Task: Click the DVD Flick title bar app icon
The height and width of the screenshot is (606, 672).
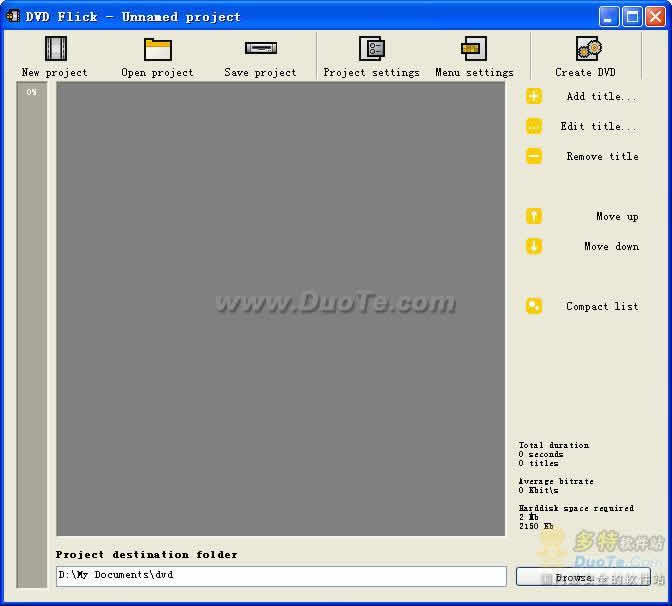Action: 13,16
